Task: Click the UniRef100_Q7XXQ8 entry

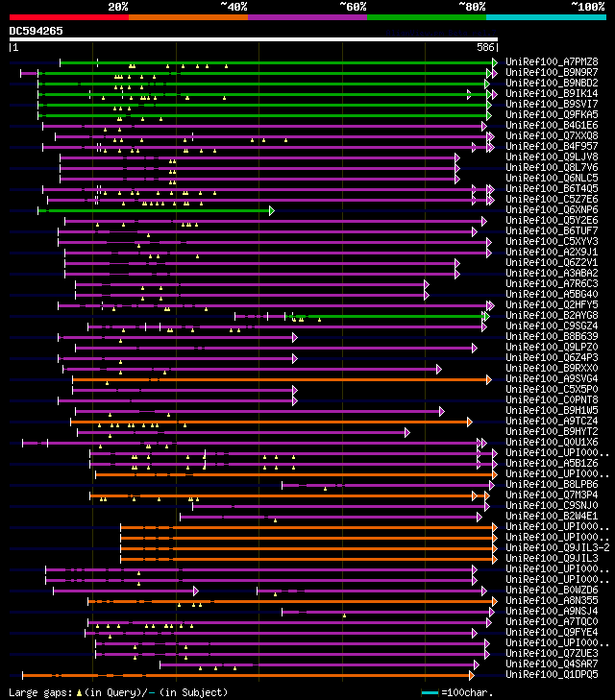Action: pos(552,135)
